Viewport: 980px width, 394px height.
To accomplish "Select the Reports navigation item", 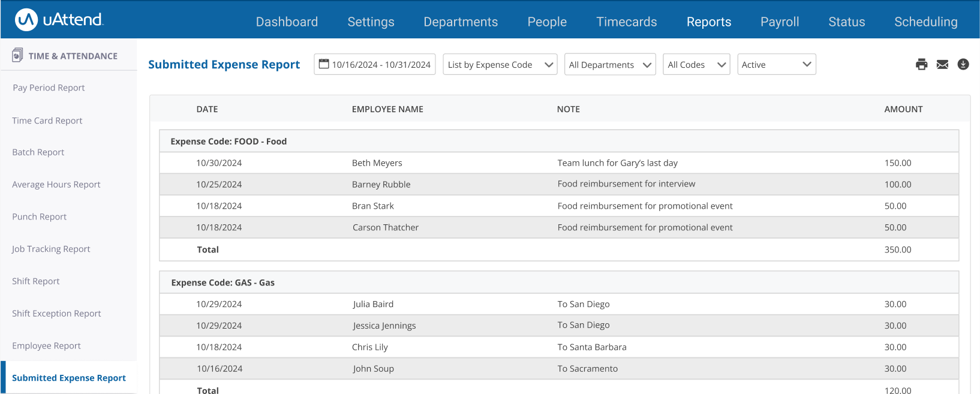I will (x=709, y=22).
